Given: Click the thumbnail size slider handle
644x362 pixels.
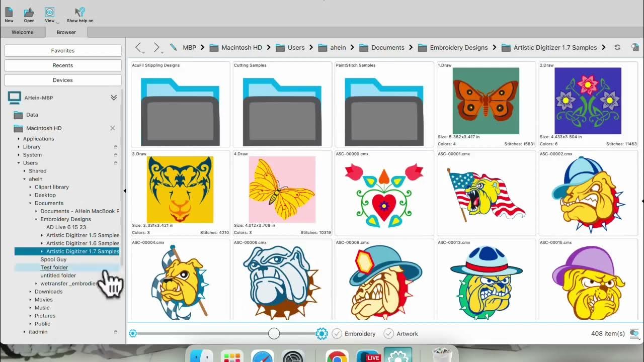Looking at the screenshot, I should click(x=274, y=333).
